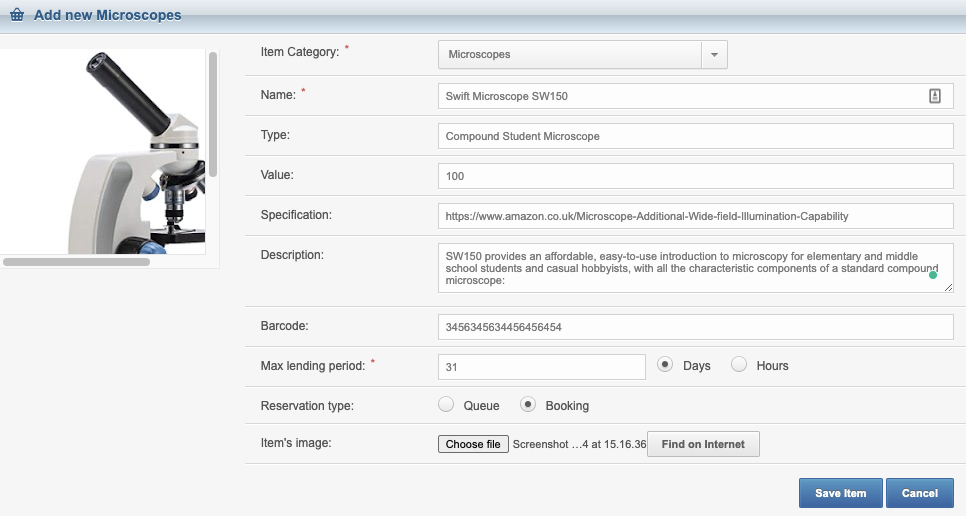Click the vertical scrollbar of image preview
This screenshot has width=966, height=516.
click(x=213, y=115)
